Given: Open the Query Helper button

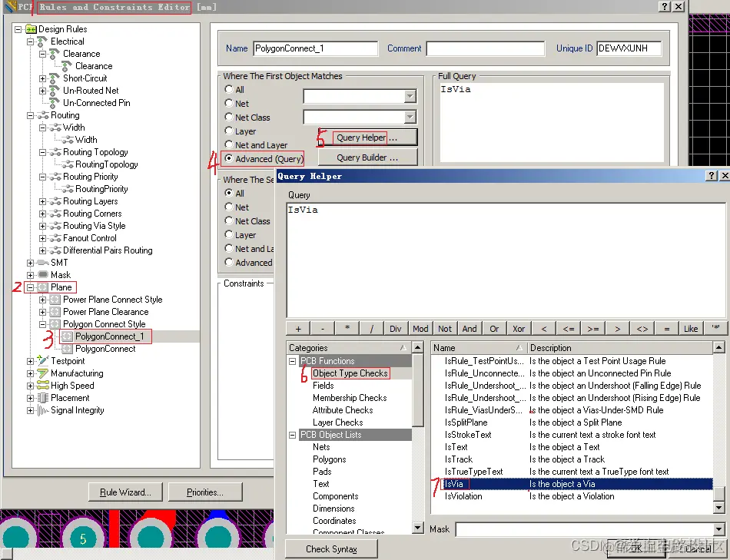Looking at the screenshot, I should click(367, 138).
